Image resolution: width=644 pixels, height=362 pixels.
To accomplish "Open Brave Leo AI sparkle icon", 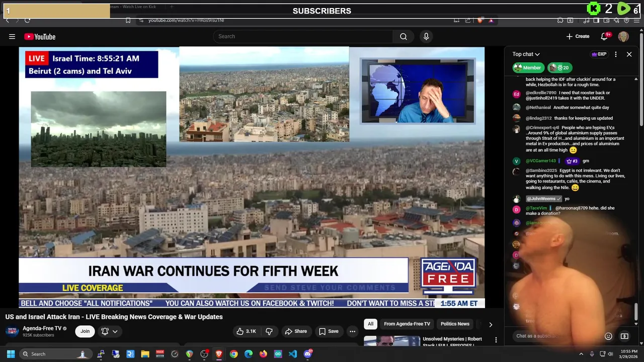I will pyautogui.click(x=617, y=20).
